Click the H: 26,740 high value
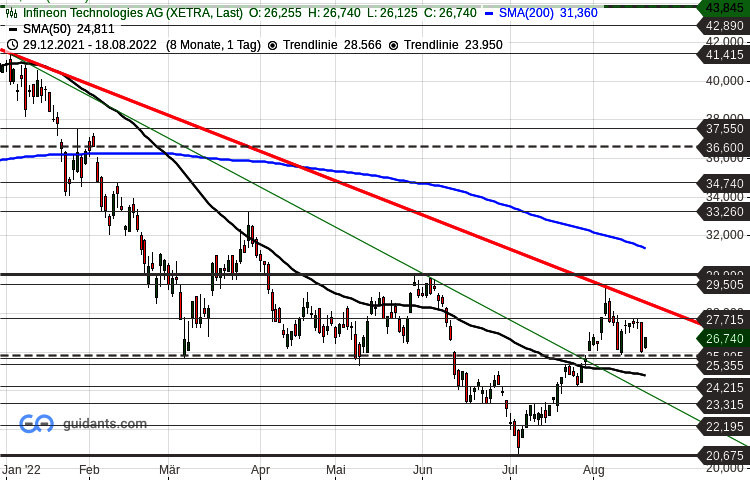750x480 pixels. [334, 13]
